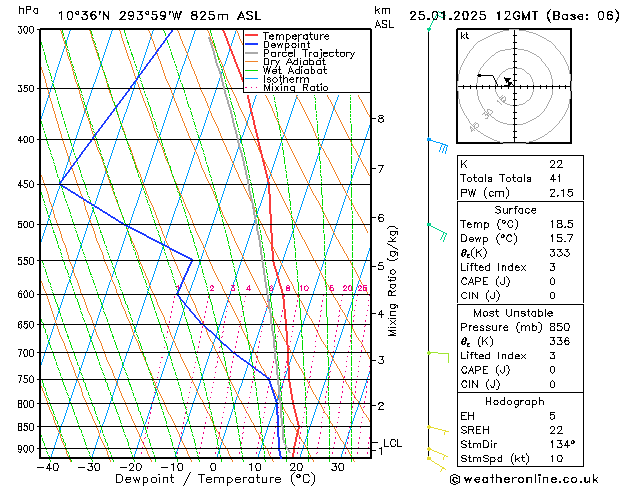Click the "300" pressure axis label
The height and width of the screenshot is (486, 629).
point(28,30)
